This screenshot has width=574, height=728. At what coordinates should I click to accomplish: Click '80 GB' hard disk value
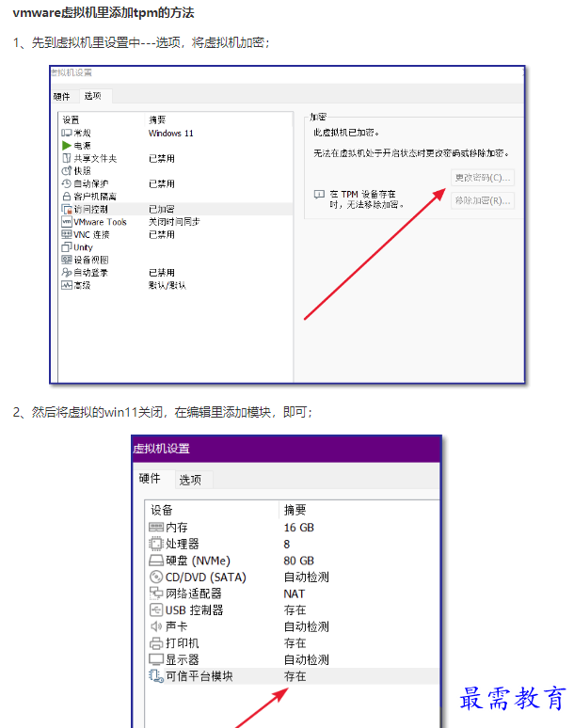coord(298,561)
